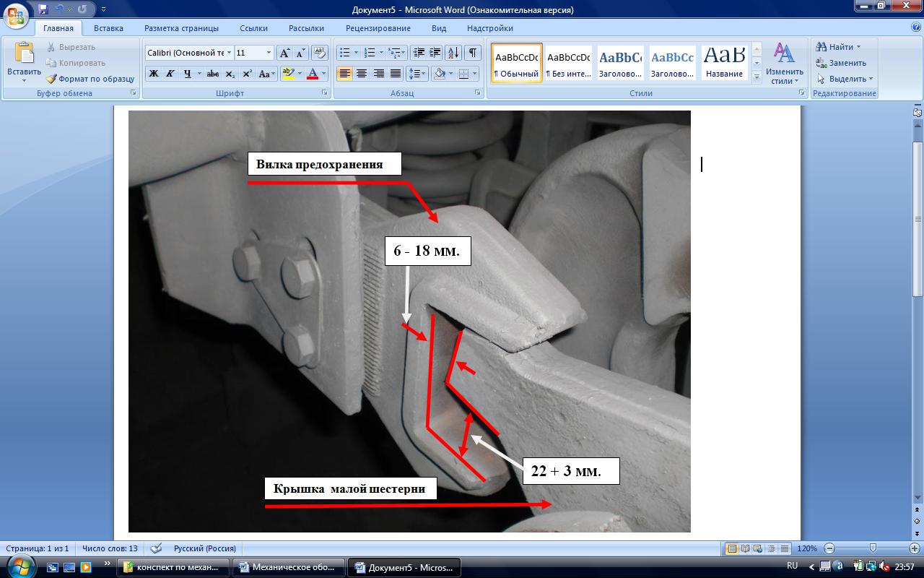Sort text with the A-Z sort icon
924x578 pixels.
pos(453,53)
